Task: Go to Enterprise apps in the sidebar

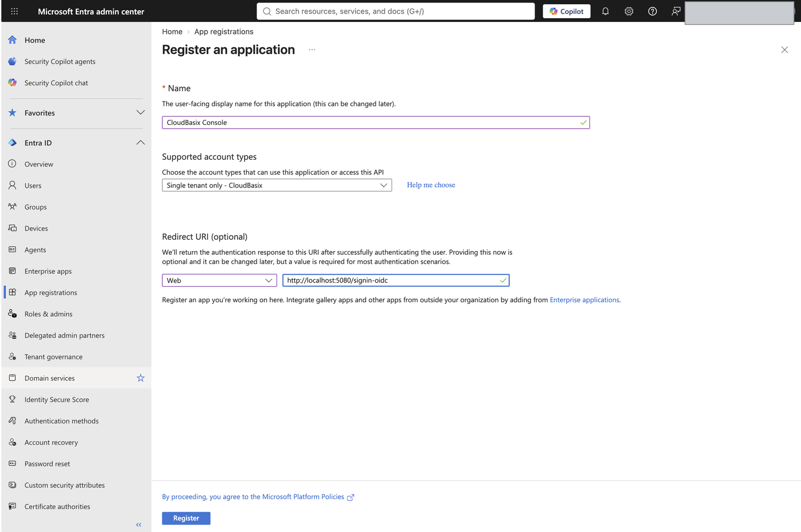Action: (x=76, y=271)
